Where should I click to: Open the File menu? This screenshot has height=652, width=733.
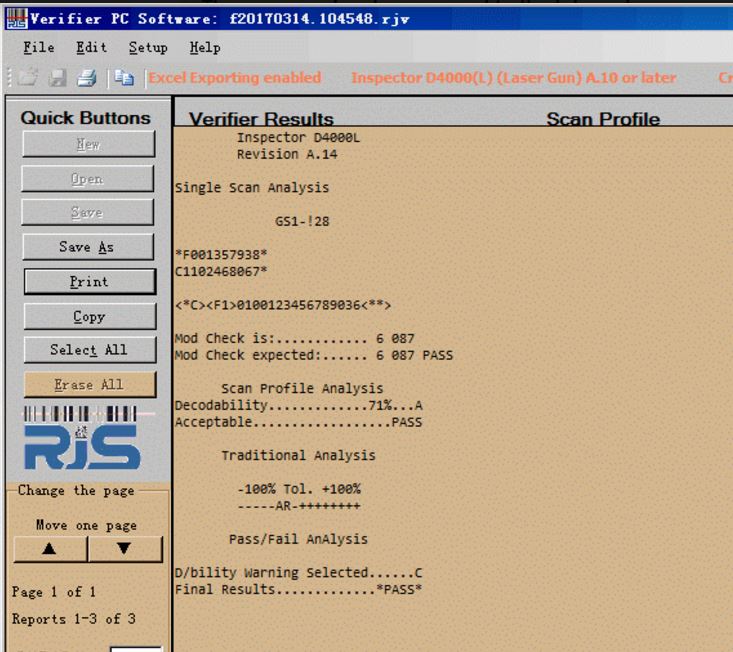(39, 48)
